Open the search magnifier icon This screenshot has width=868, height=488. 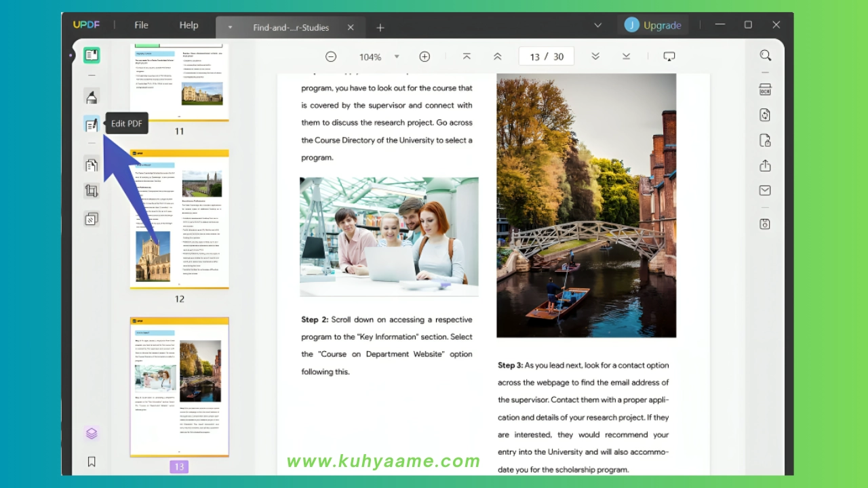[x=766, y=56]
